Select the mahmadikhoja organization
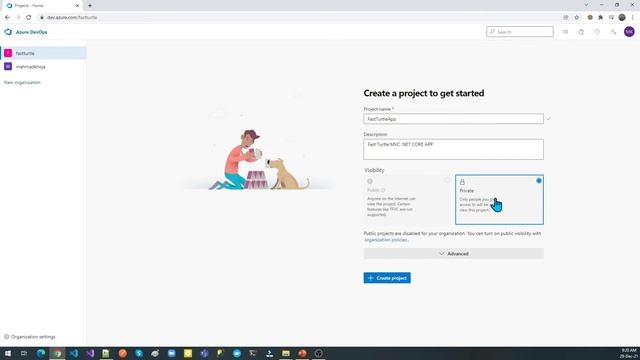Viewport: 640px width, 360px height. 43,67
